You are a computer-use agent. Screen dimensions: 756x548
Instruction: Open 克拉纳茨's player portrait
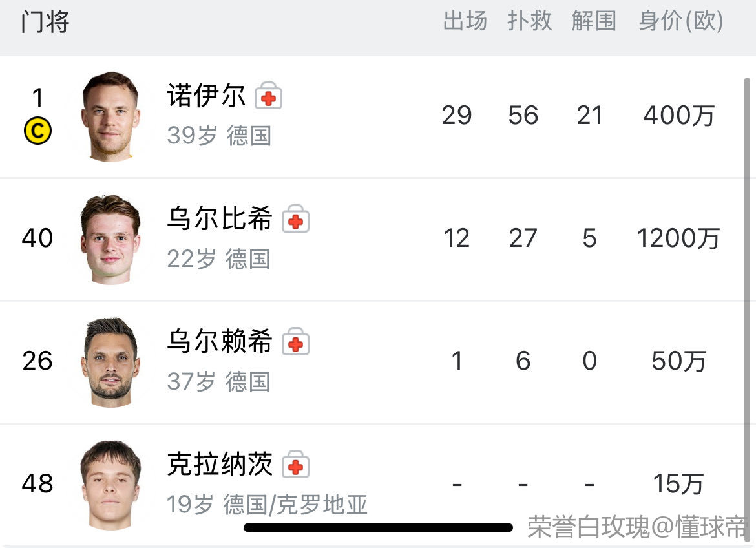[x=110, y=485]
